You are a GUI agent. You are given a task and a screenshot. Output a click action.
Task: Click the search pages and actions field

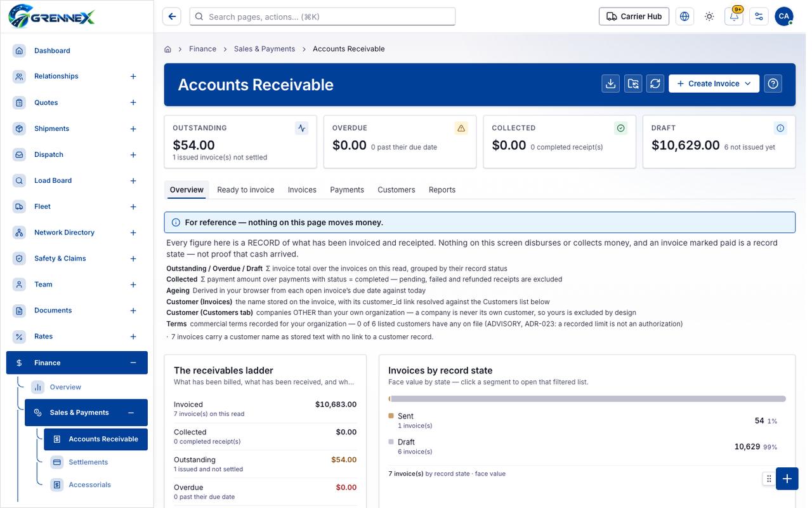coord(322,17)
